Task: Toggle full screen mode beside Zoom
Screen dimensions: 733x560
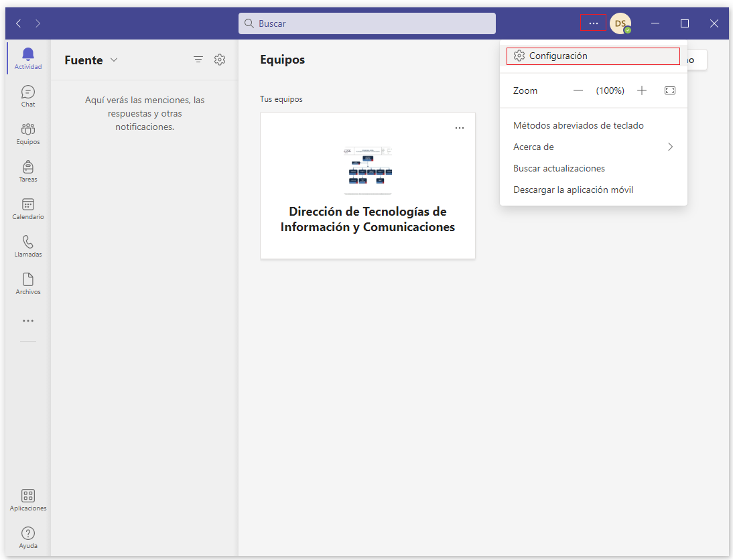Action: tap(670, 90)
